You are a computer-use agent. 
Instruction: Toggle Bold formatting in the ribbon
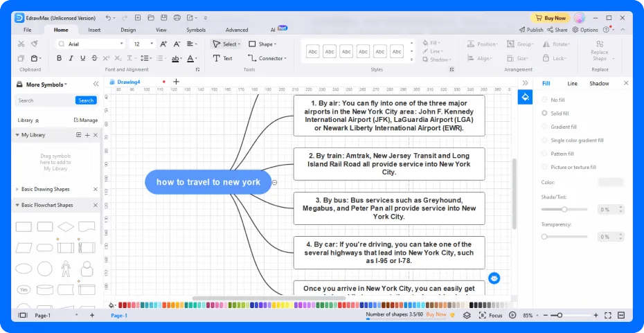pos(59,58)
